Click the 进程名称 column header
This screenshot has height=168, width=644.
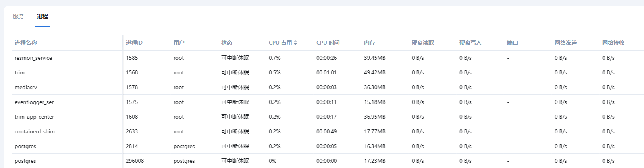pos(26,43)
